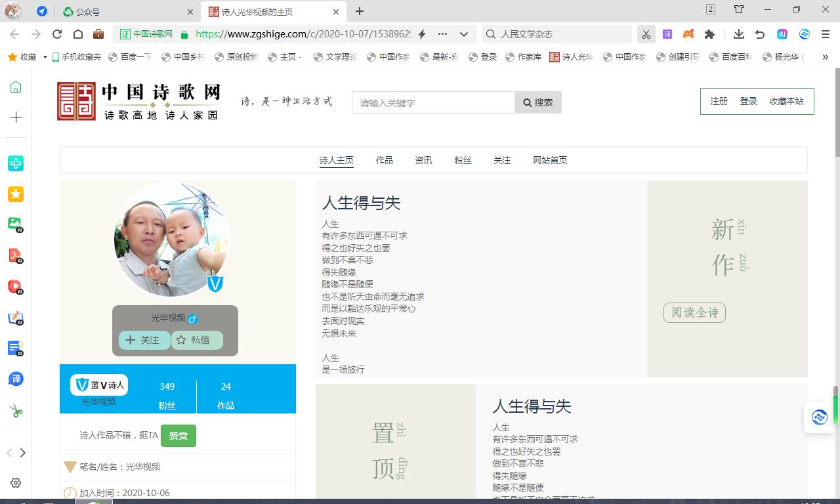Image resolution: width=840 pixels, height=504 pixels.
Task: Click the purple translate extension icon
Action: coord(667,34)
